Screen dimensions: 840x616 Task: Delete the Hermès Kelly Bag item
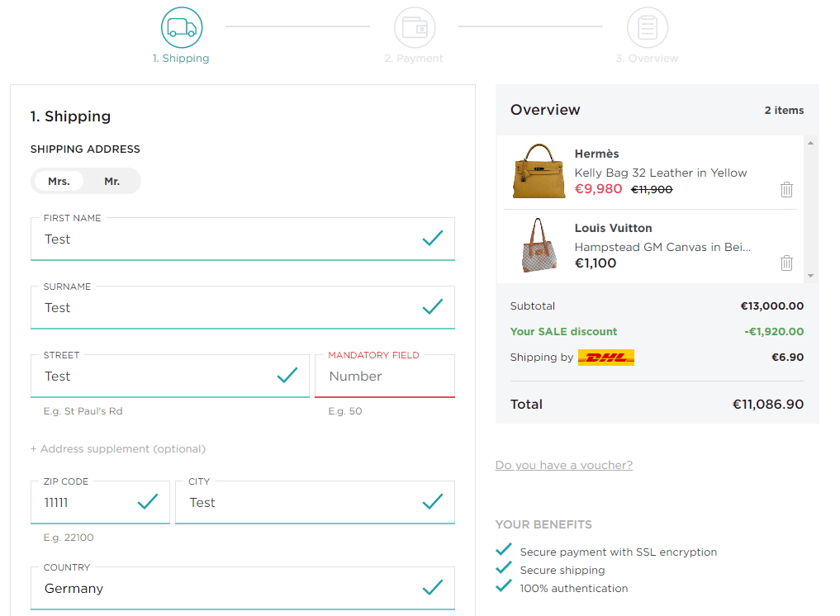point(786,190)
